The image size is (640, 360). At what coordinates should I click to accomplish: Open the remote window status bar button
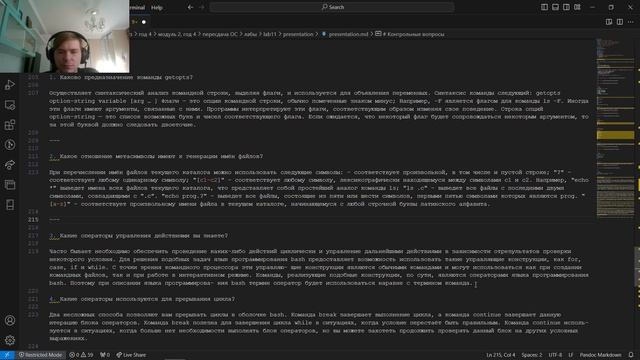7,355
